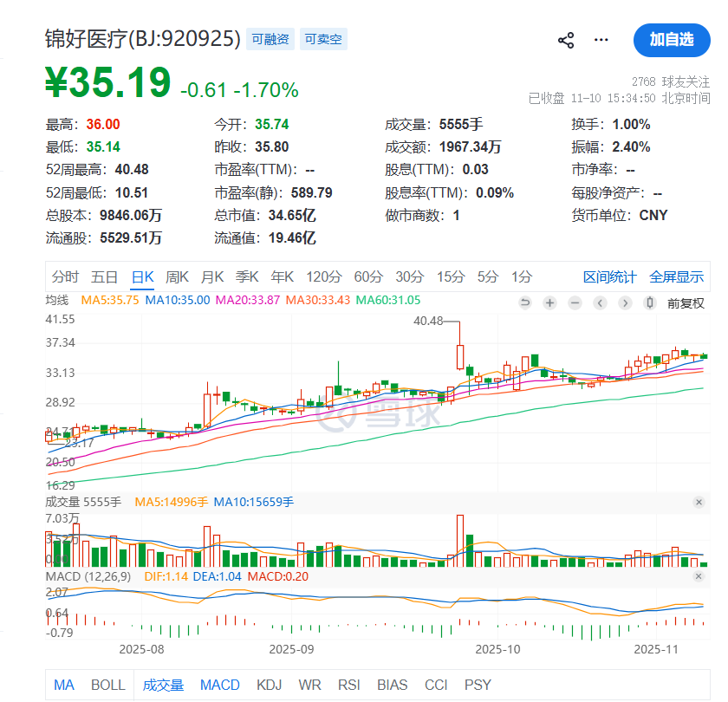Image resolution: width=728 pixels, height=702 pixels.
Task: Zoom out the chart with minus icon
Action: pyautogui.click(x=575, y=302)
